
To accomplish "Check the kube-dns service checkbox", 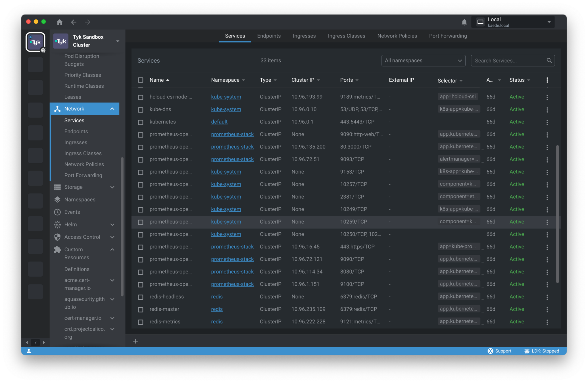I will pyautogui.click(x=140, y=110).
